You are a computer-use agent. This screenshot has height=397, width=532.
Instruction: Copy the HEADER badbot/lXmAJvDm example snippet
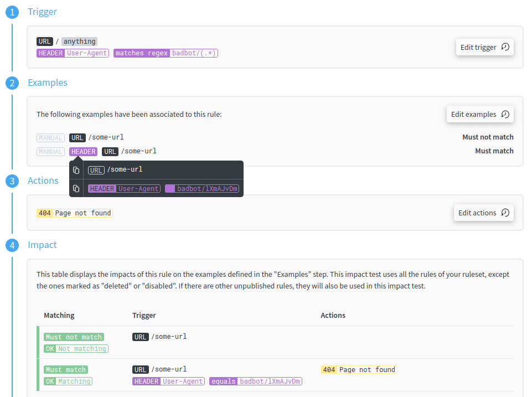[75, 187]
